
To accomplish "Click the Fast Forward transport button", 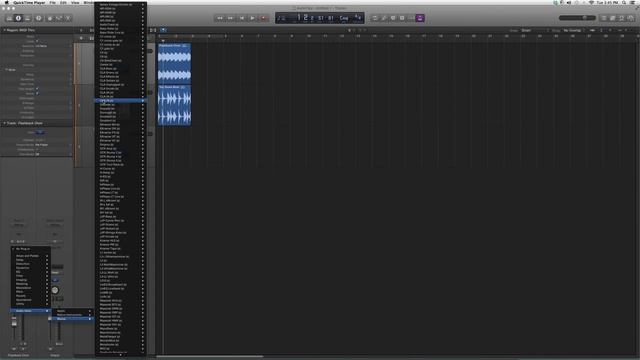I will [x=231, y=18].
